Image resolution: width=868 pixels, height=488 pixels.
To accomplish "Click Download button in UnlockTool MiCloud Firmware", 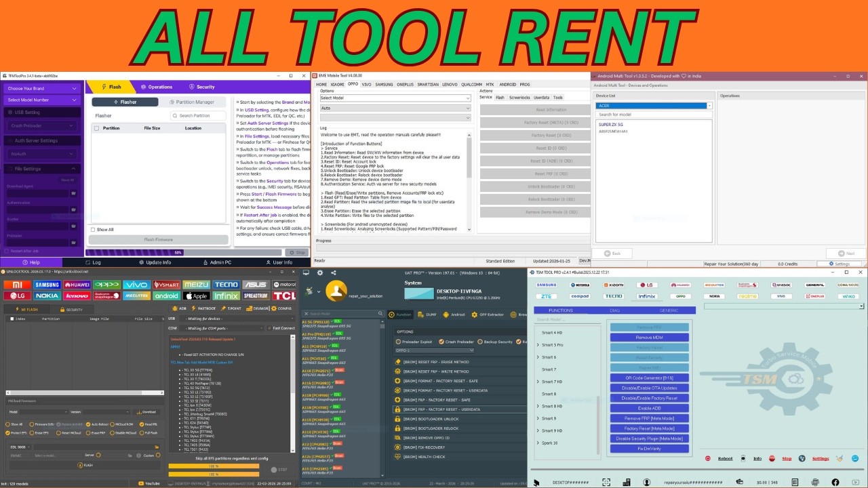I will coord(146,411).
